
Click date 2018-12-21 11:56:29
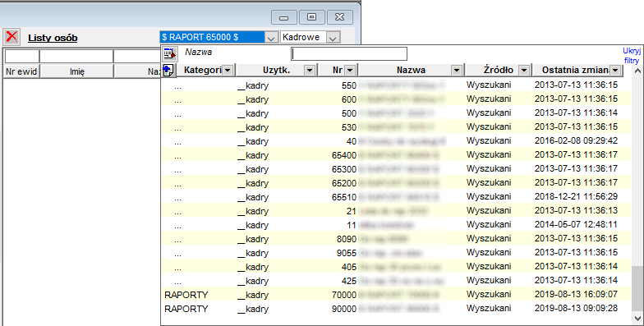tap(576, 196)
